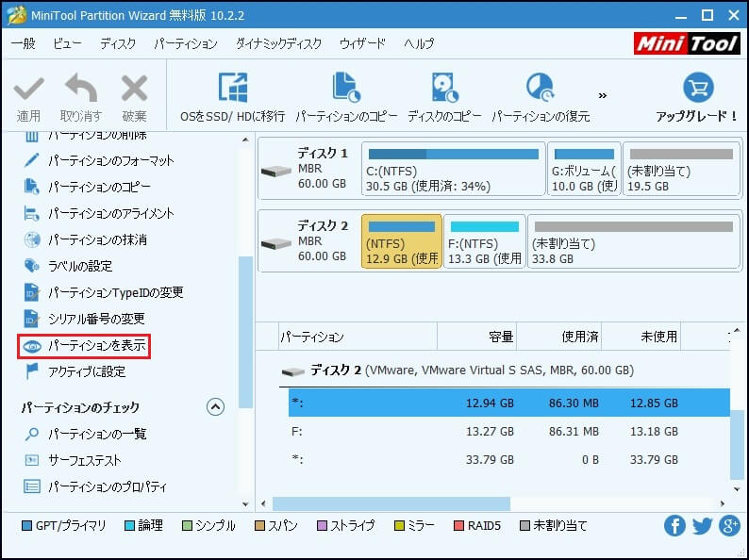Select パーティションの抹消 in sidebar
749x560 pixels.
pos(85,239)
